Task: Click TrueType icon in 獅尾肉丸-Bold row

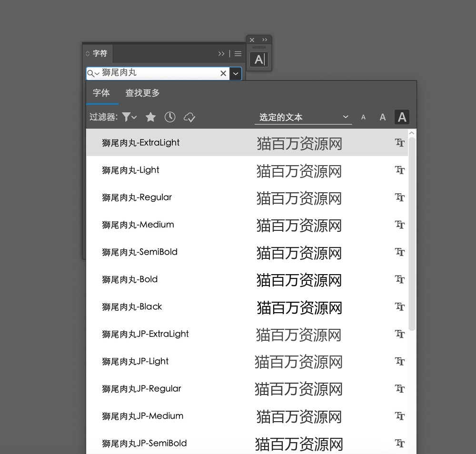Action: [399, 279]
